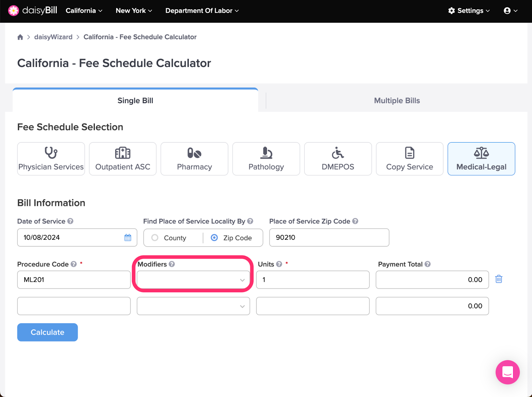Click the Date of Service help icon
The image size is (532, 397).
tap(70, 221)
